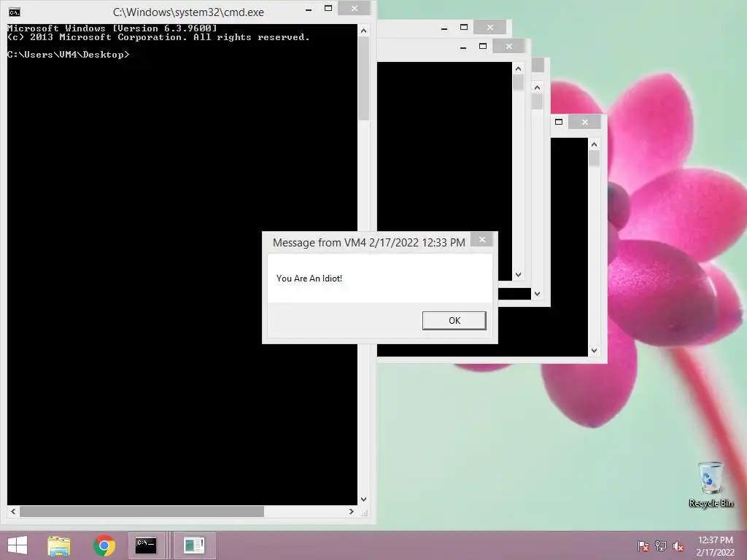Click the cmd.exe vertical scrollbar thumb
The height and width of the screenshot is (560, 747).
coord(363,79)
